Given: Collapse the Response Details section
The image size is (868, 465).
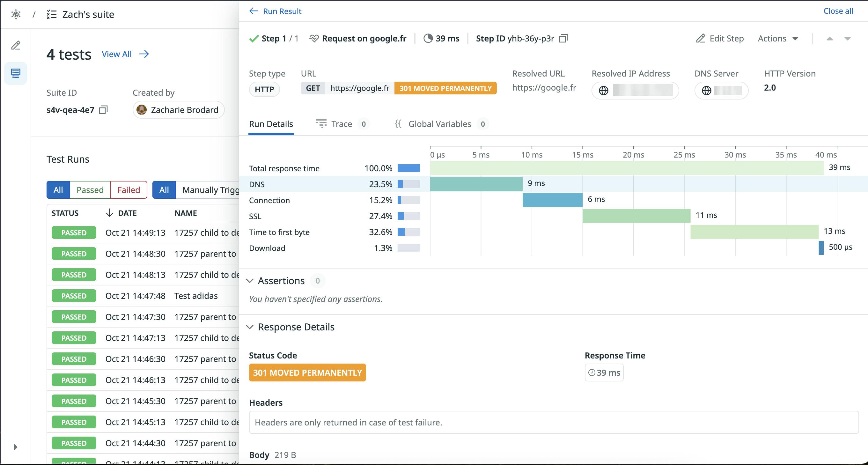Looking at the screenshot, I should (x=250, y=327).
